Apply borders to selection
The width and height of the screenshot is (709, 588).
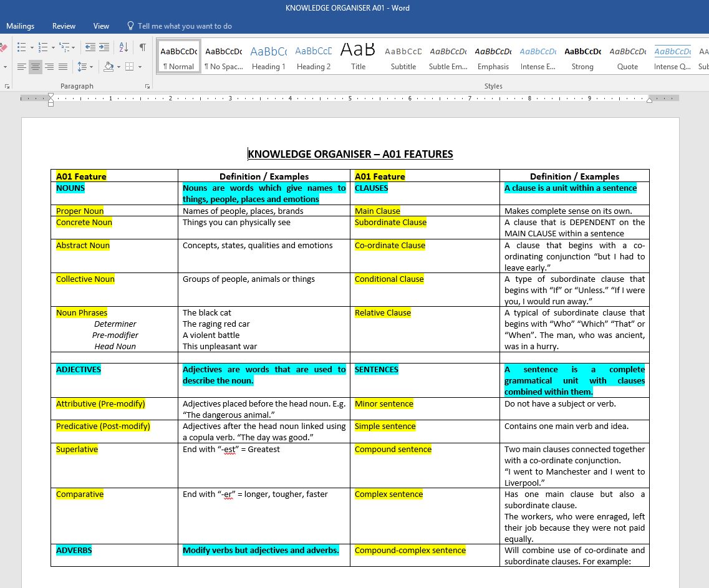(129, 67)
